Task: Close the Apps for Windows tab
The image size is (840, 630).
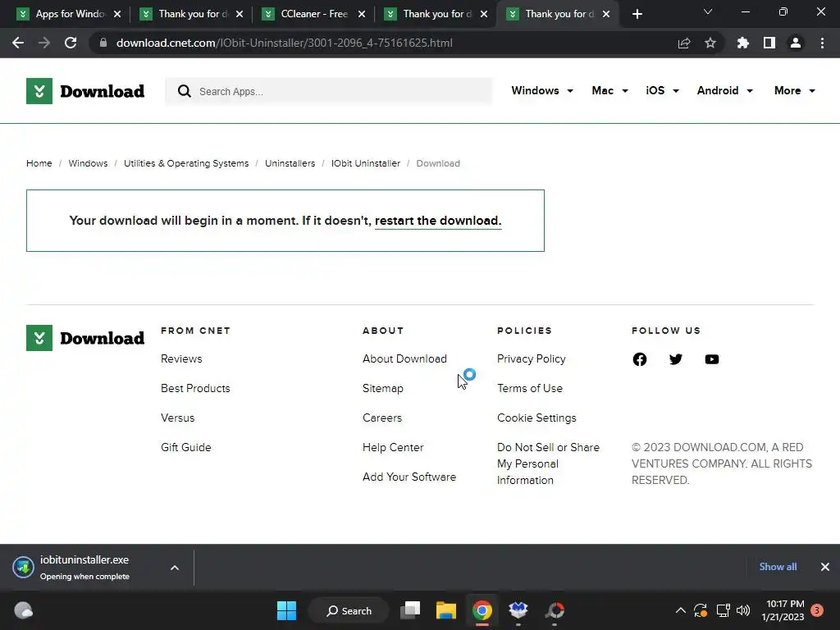Action: pos(117,14)
